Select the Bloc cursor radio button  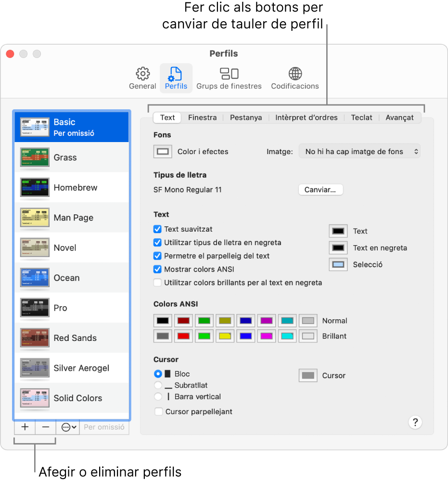[x=158, y=374]
